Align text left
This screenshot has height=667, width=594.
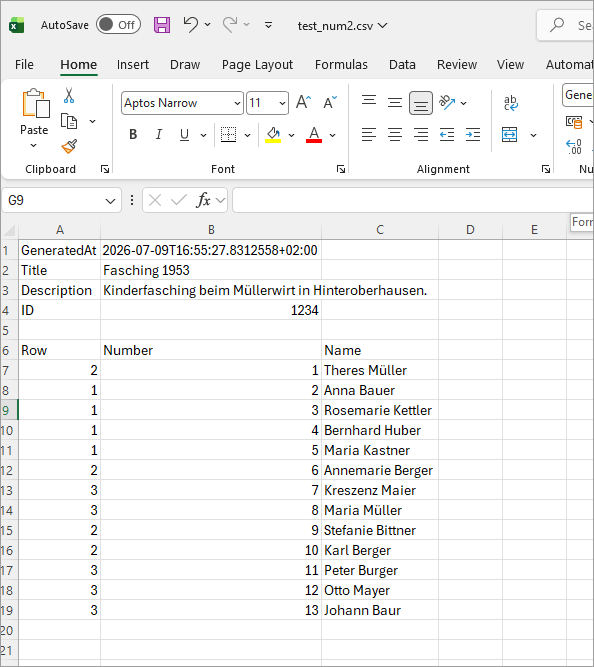coord(369,135)
